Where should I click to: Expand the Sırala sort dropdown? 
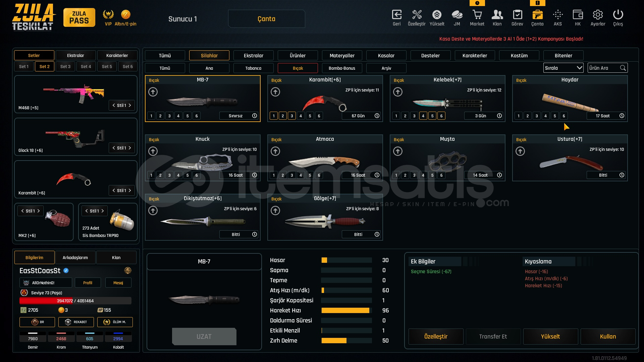click(563, 68)
